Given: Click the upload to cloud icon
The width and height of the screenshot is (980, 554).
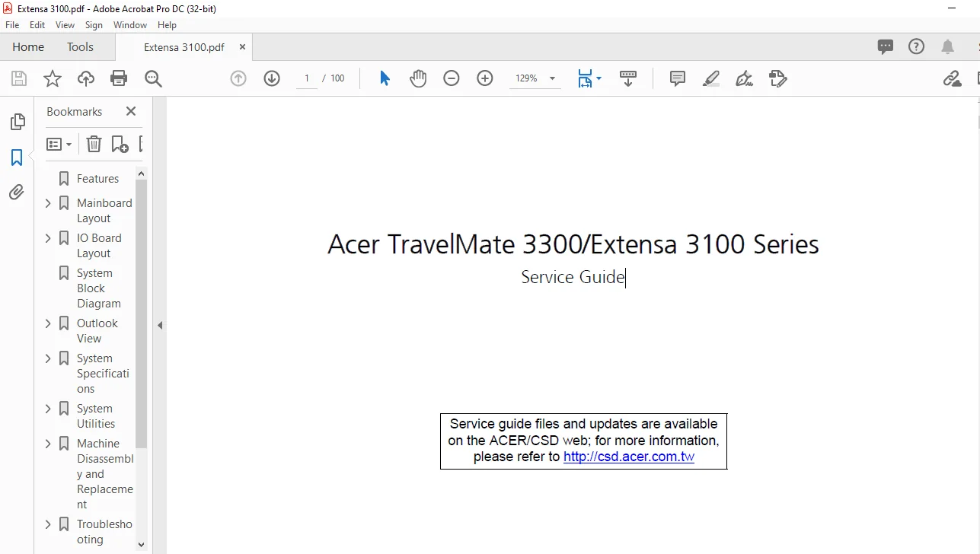Looking at the screenshot, I should [x=86, y=78].
